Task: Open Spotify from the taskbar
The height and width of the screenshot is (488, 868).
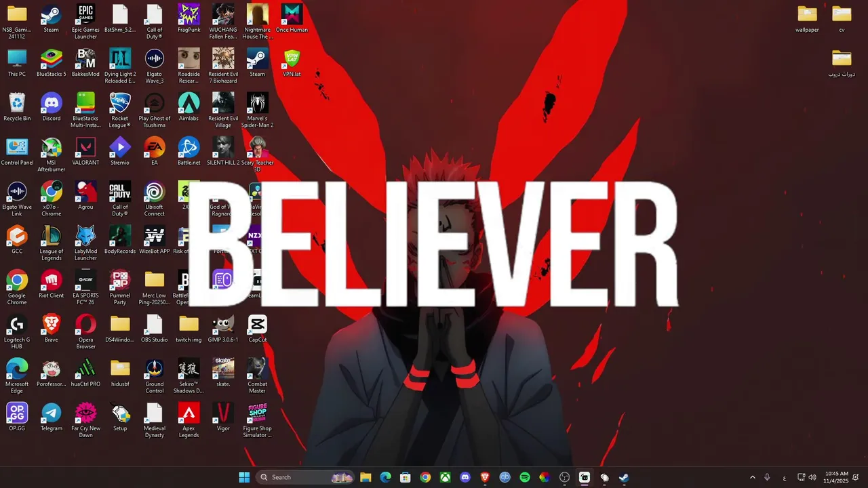Action: 525,477
